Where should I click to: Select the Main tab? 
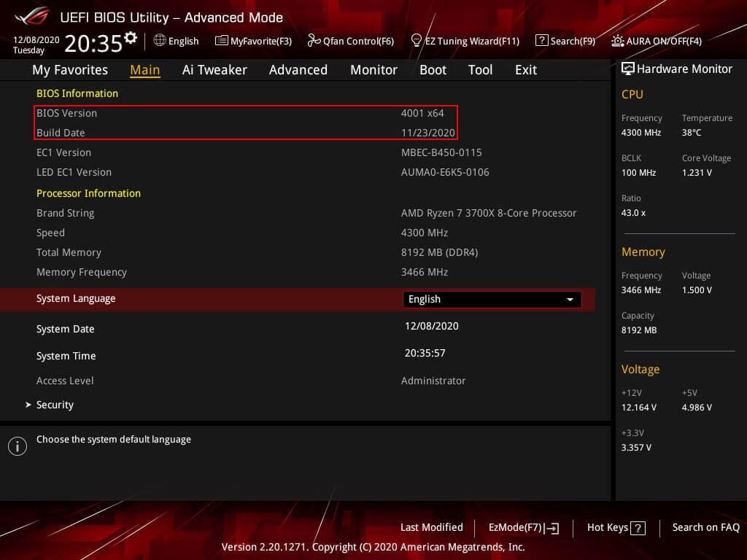coord(145,70)
